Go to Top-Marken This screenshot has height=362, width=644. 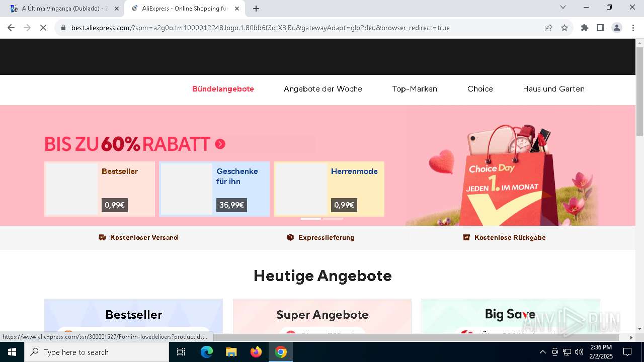pos(415,89)
